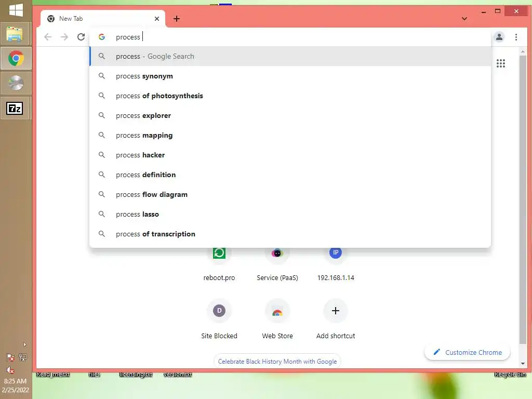The height and width of the screenshot is (399, 532).
Task: Click the browser Forward arrow
Action: 64,37
